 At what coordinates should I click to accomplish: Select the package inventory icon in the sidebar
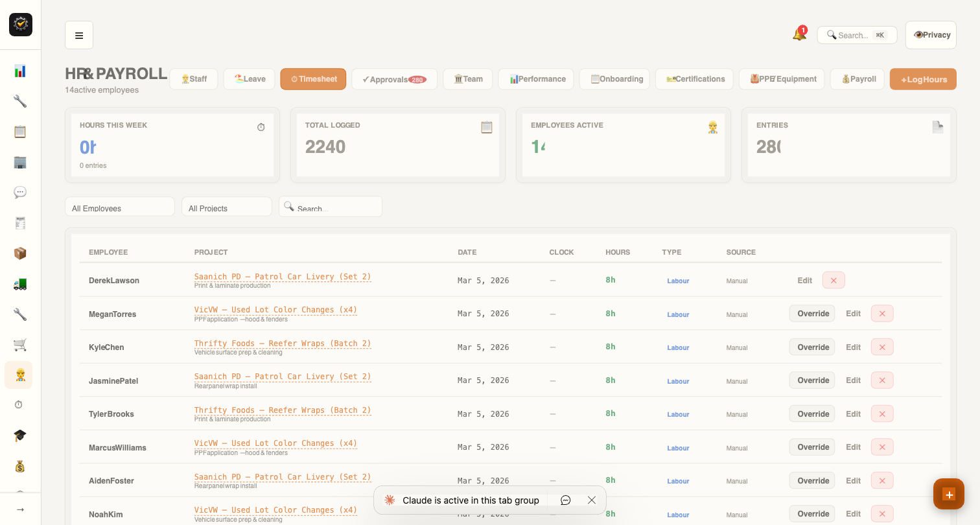click(x=19, y=253)
